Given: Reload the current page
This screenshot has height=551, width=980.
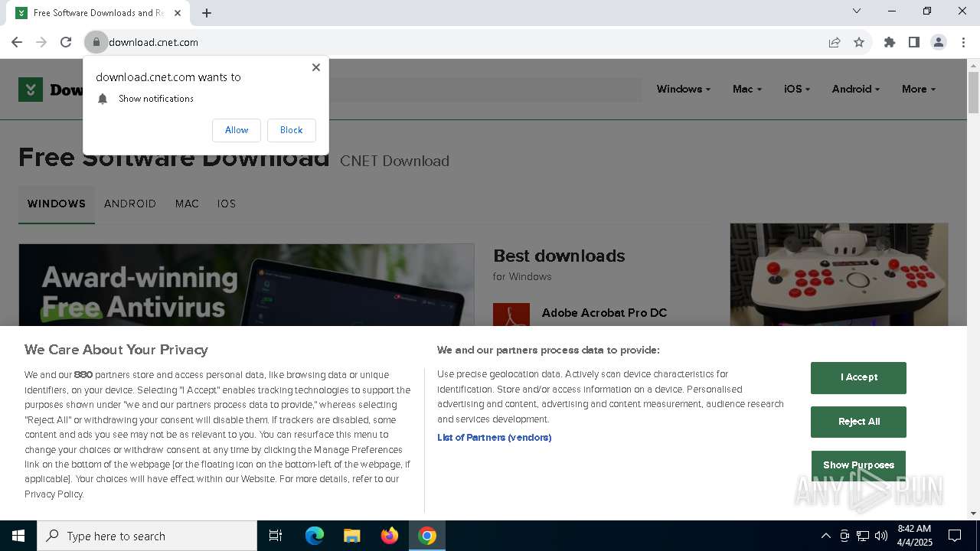Looking at the screenshot, I should coord(66,42).
